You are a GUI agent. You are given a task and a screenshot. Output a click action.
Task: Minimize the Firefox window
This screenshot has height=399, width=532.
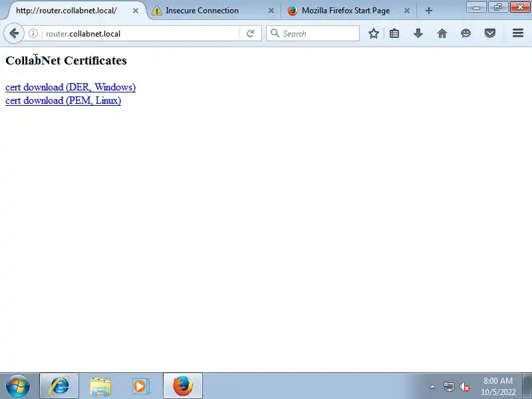coord(476,7)
